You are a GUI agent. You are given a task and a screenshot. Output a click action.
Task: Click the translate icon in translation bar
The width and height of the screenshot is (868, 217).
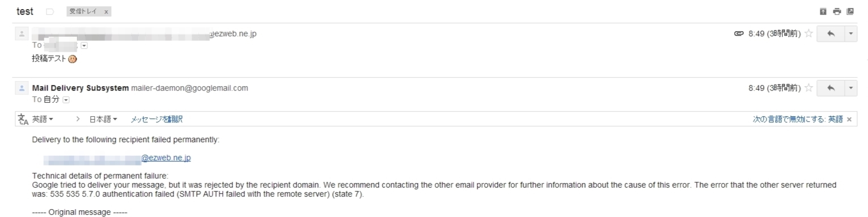click(23, 119)
